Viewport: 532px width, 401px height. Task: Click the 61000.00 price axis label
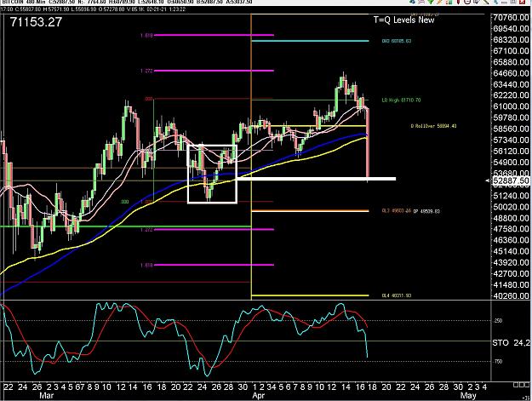tap(511, 106)
